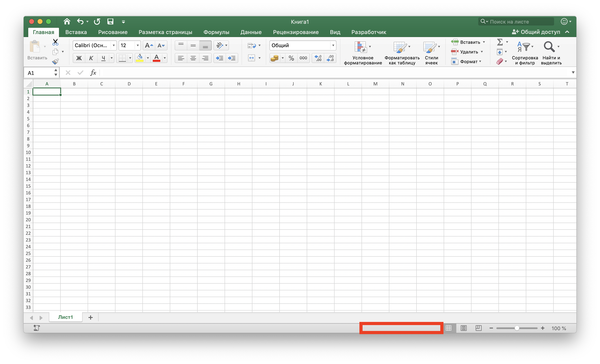600x364 pixels.
Task: Activate the Format Painter brush
Action: coord(56,61)
